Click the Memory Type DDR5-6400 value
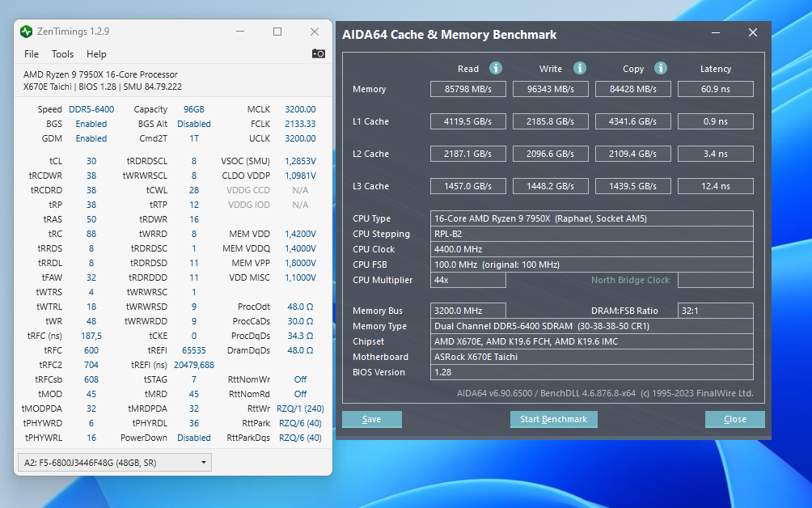 pos(592,326)
